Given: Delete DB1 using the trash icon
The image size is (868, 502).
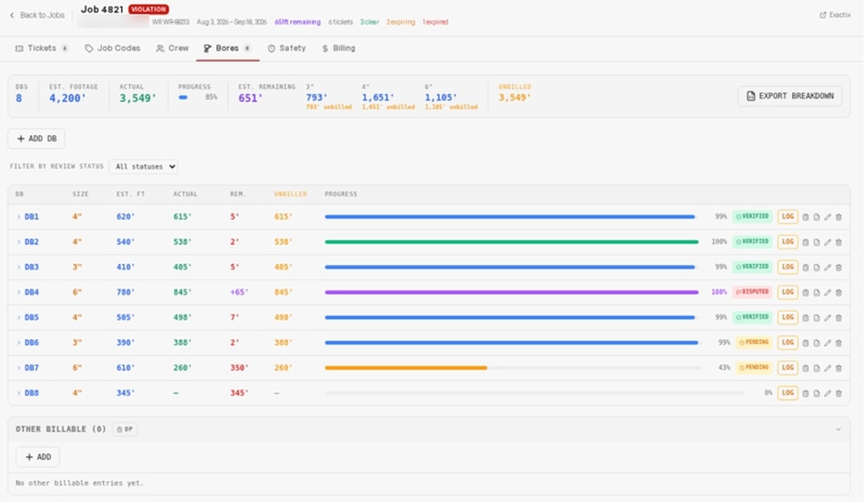Looking at the screenshot, I should [838, 217].
